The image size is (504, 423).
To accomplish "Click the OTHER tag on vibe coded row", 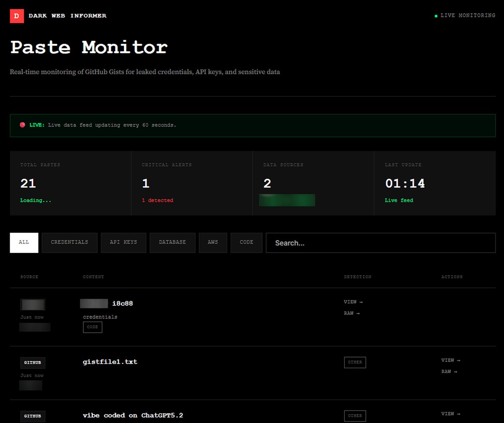I will [x=355, y=416].
